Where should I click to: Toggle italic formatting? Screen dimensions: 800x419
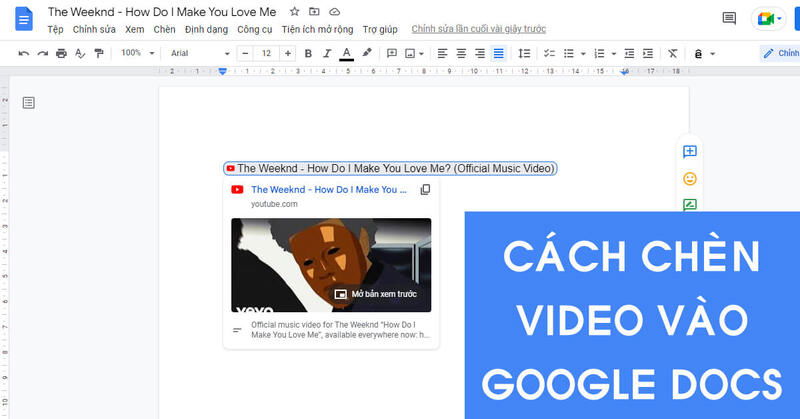(327, 53)
